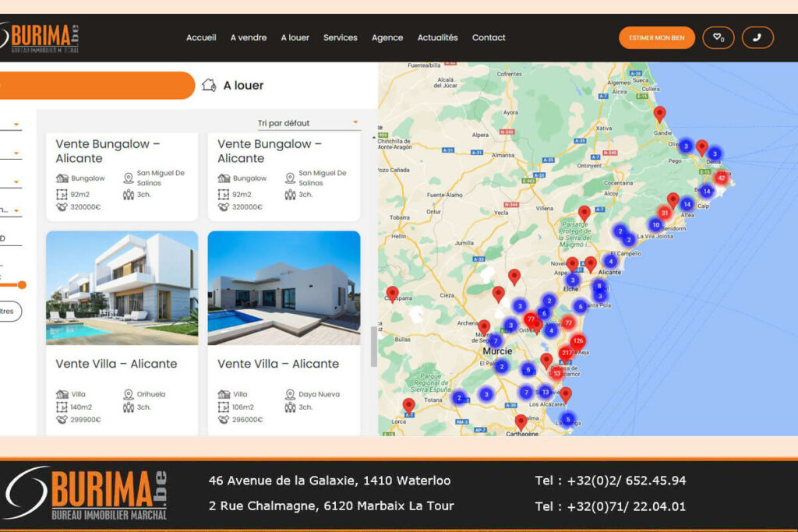Viewport: 798px width, 532px height.
Task: Select the red map pin above Carthagène
Action: (x=521, y=421)
